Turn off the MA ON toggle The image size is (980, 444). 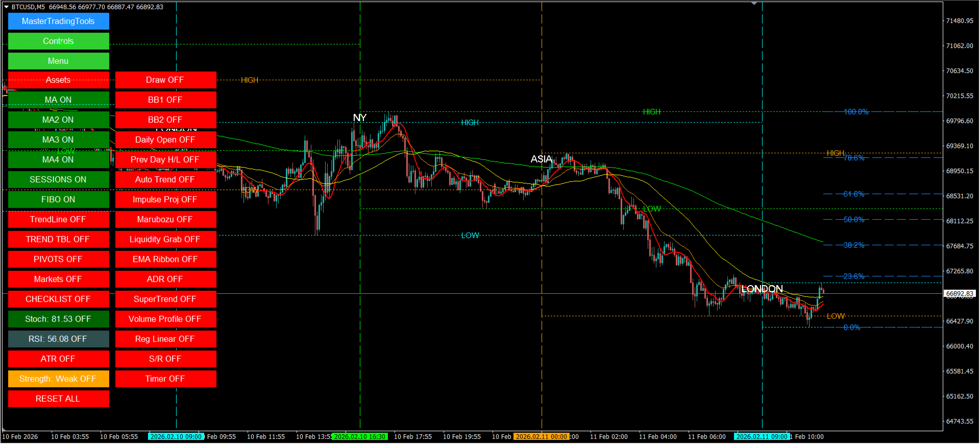point(59,100)
